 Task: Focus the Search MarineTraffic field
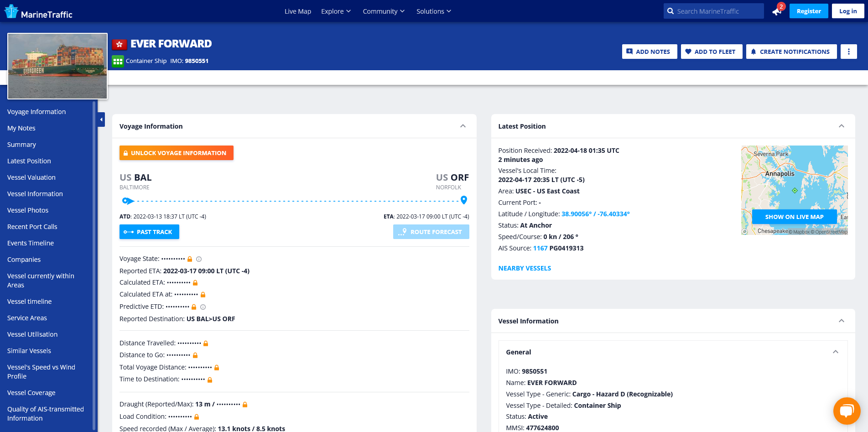click(x=713, y=11)
